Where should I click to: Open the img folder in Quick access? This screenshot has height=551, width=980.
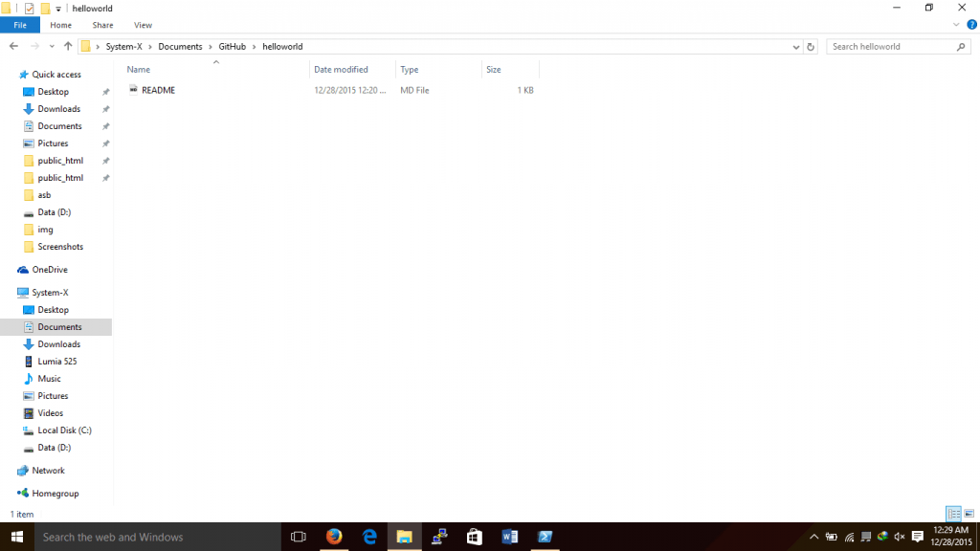pyautogui.click(x=45, y=230)
